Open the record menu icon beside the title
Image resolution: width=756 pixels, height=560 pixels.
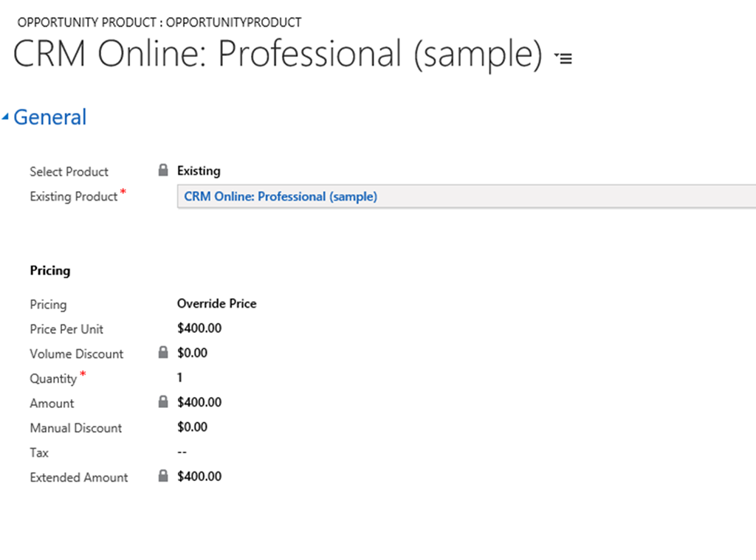564,58
